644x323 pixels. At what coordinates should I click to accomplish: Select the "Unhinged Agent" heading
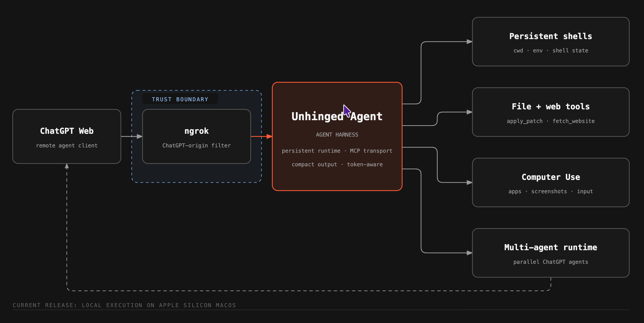point(337,116)
